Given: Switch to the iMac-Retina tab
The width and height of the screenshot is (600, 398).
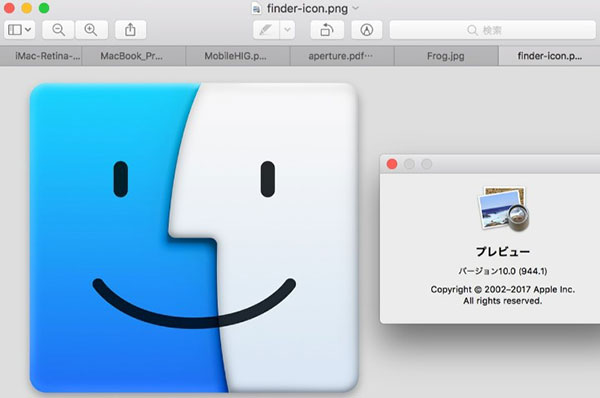Looking at the screenshot, I should tap(41, 56).
